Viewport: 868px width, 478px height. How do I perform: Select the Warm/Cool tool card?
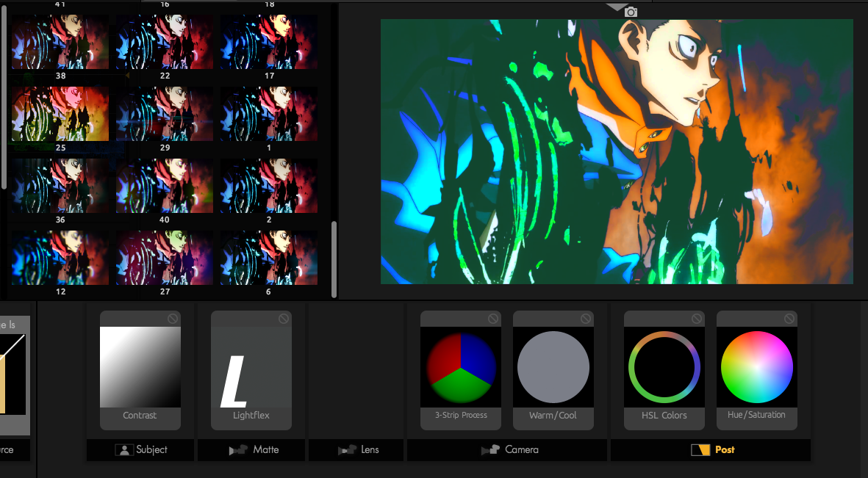point(553,370)
